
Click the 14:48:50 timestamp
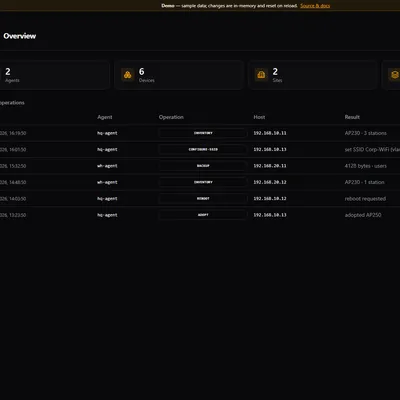(13, 182)
